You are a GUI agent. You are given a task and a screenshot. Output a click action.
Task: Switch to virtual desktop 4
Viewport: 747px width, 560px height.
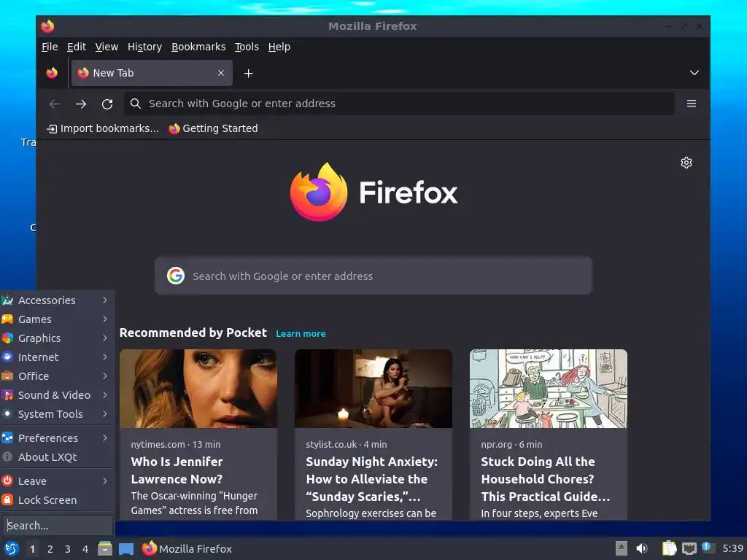pyautogui.click(x=85, y=549)
